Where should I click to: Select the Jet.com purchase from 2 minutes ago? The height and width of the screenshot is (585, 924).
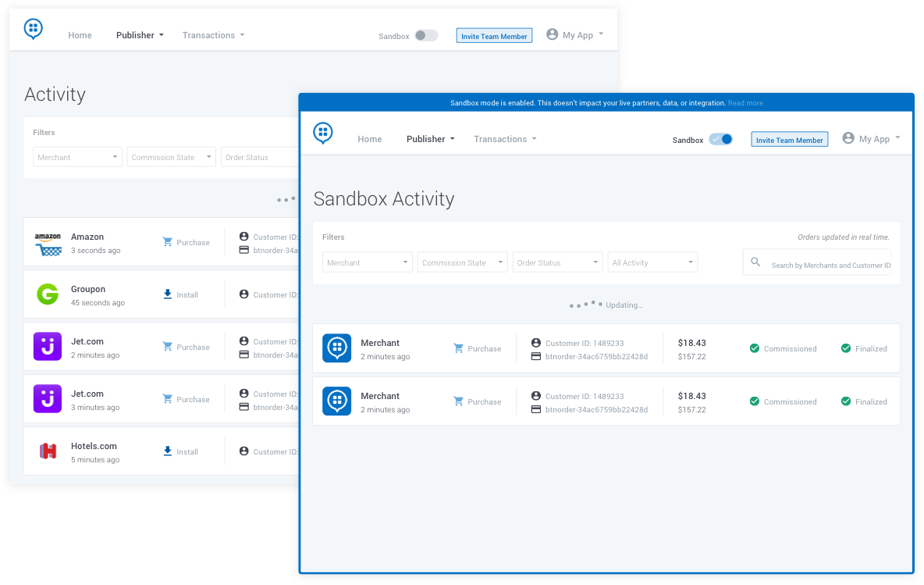click(161, 347)
